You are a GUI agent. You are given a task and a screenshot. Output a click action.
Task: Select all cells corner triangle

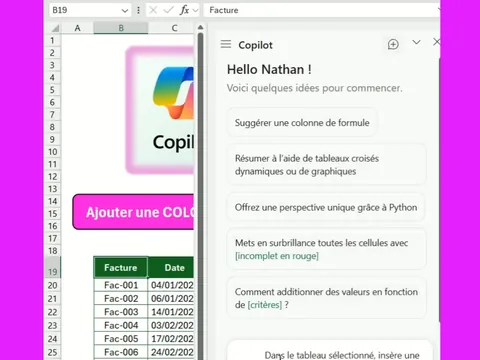tap(54, 28)
